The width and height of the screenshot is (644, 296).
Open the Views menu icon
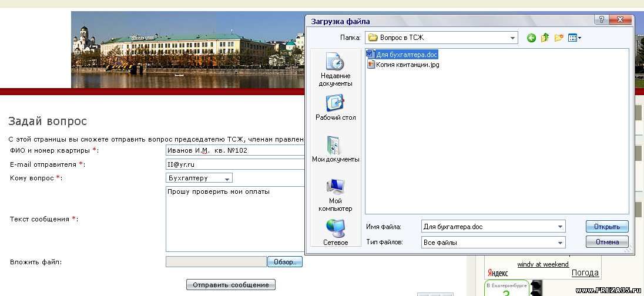pyautogui.click(x=575, y=38)
